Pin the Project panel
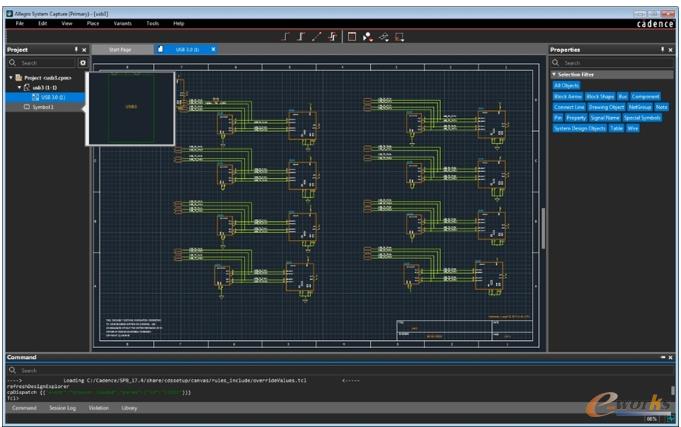The height and width of the screenshot is (427, 681). click(x=76, y=50)
